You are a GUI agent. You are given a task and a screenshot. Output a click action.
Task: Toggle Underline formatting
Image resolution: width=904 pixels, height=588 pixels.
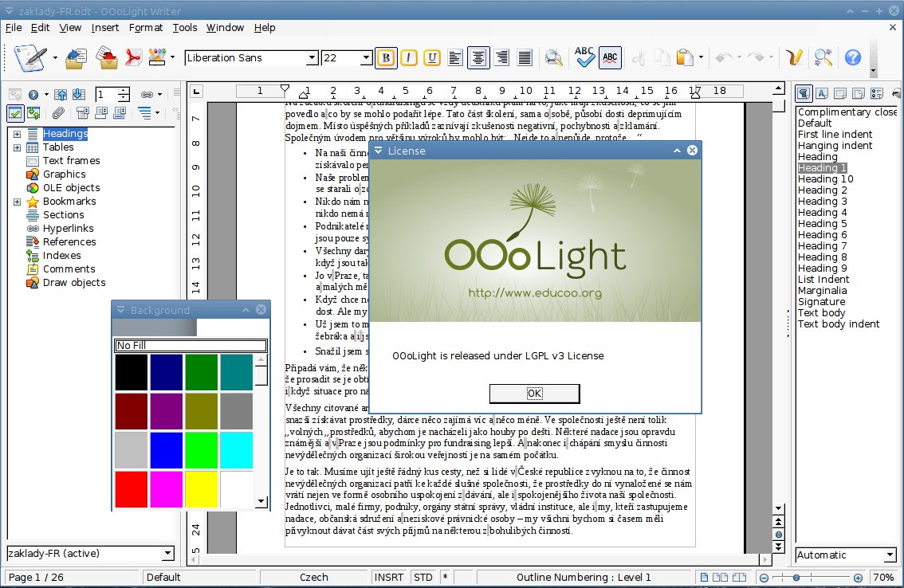coord(432,57)
